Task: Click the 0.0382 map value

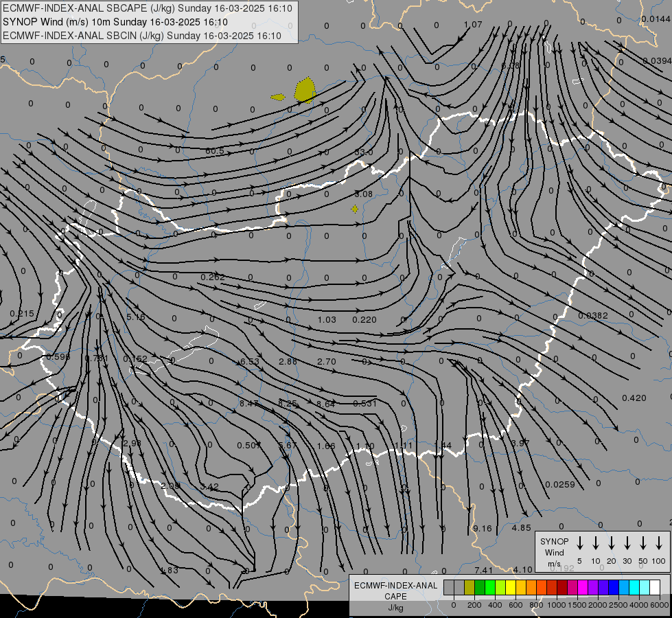Action: [x=593, y=316]
